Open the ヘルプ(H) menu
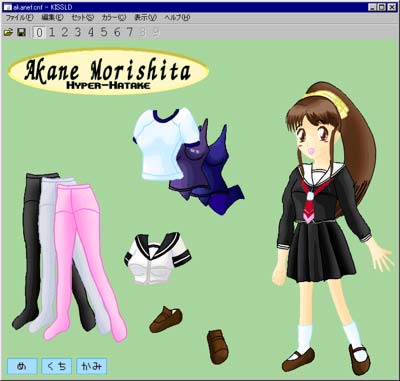Viewport: 400px width, 381px height. click(177, 18)
